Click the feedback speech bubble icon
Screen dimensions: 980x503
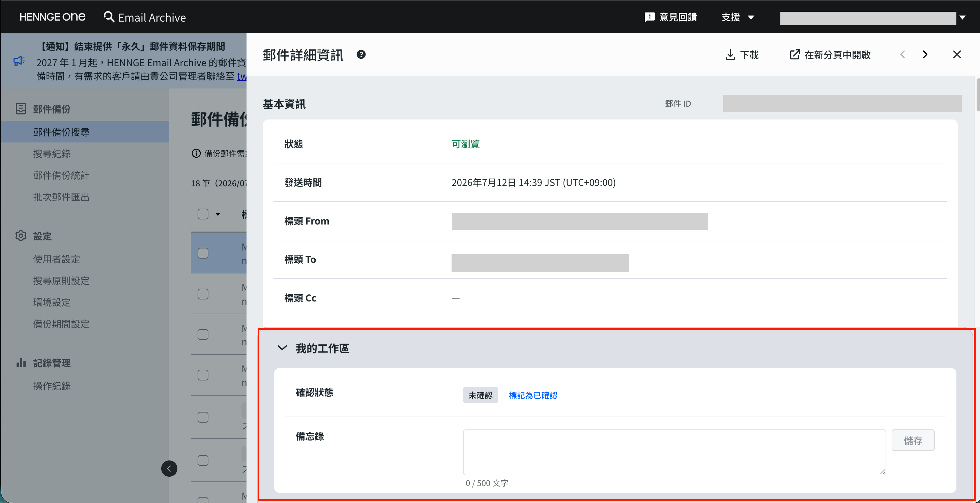[650, 17]
